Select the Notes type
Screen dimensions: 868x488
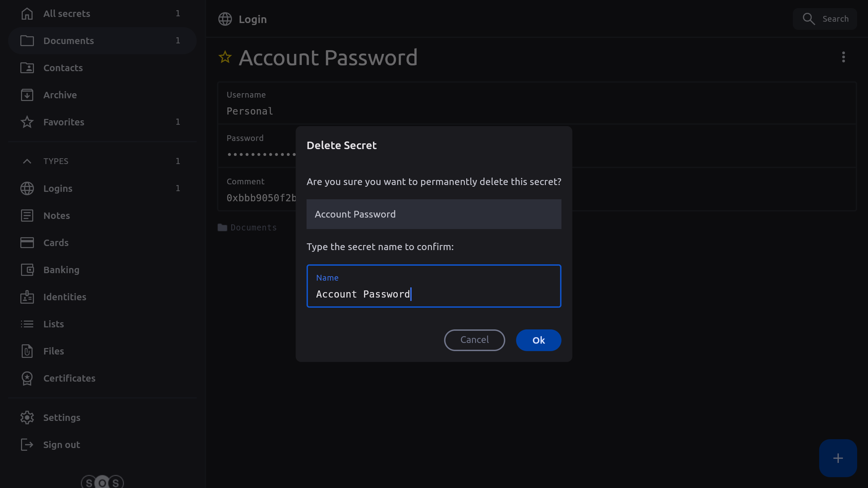click(57, 216)
